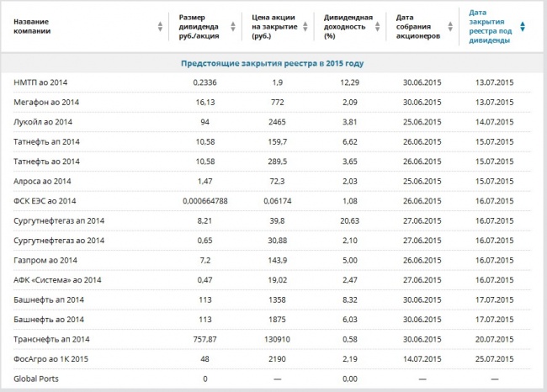Toggle sort arrows on closing share price
Viewport: 547px width, 392px height.
pyautogui.click(x=305, y=27)
